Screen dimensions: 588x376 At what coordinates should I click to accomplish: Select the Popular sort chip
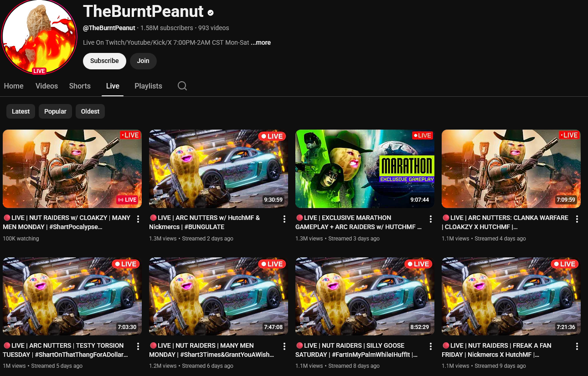[55, 111]
